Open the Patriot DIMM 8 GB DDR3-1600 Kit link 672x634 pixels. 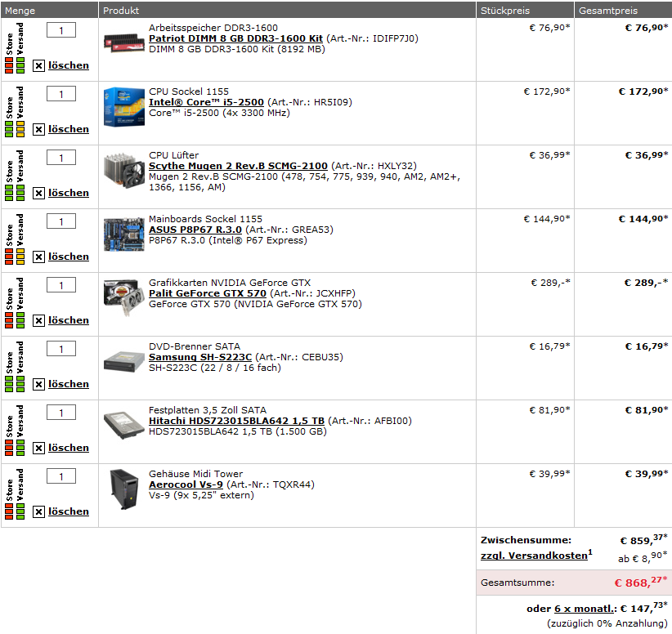[235, 38]
